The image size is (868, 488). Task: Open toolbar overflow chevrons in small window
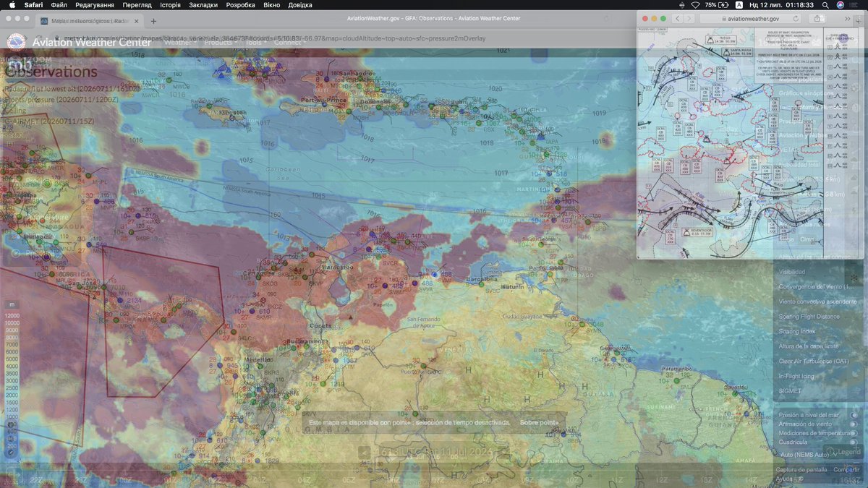coord(847,18)
